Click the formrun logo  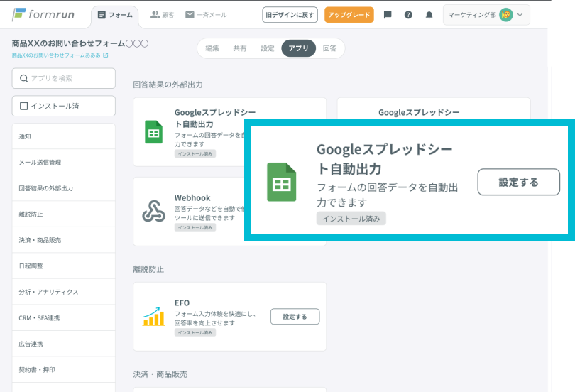pos(43,15)
